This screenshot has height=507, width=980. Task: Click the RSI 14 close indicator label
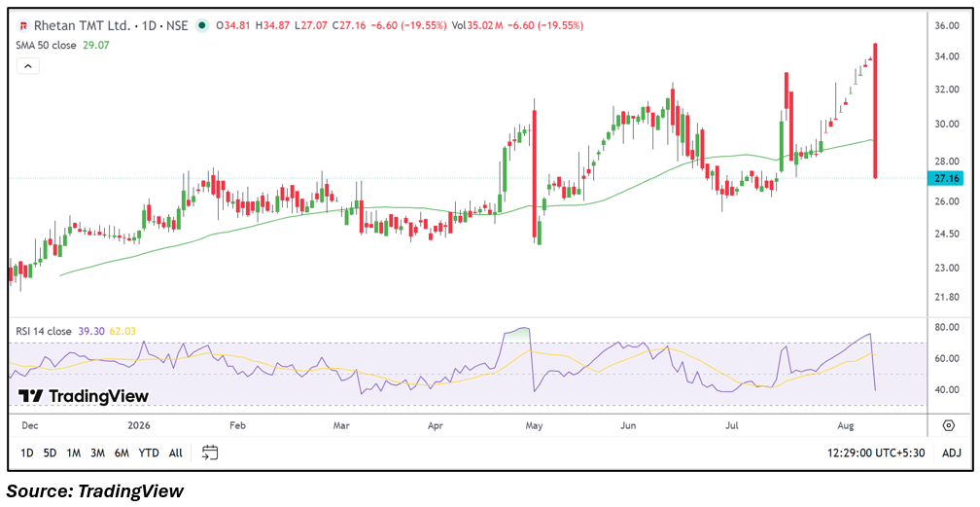click(x=44, y=331)
